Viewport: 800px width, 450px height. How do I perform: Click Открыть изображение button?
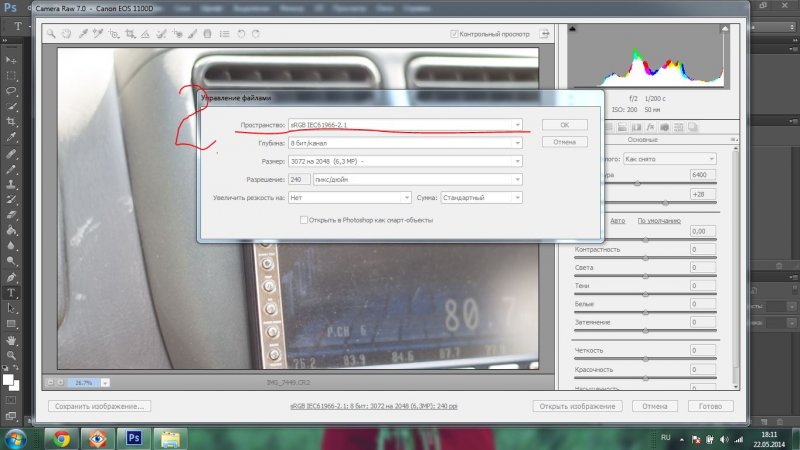click(x=577, y=406)
